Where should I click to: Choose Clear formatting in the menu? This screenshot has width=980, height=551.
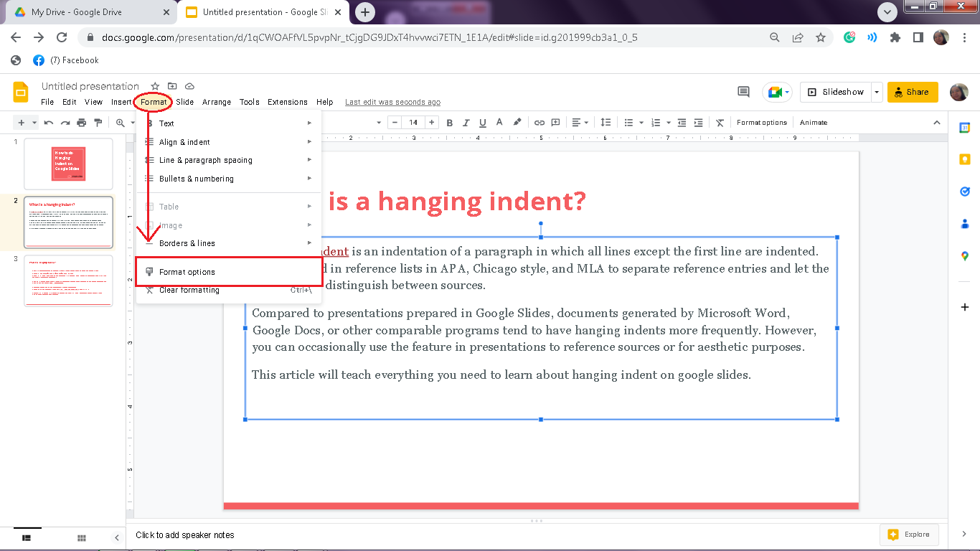pos(228,291)
